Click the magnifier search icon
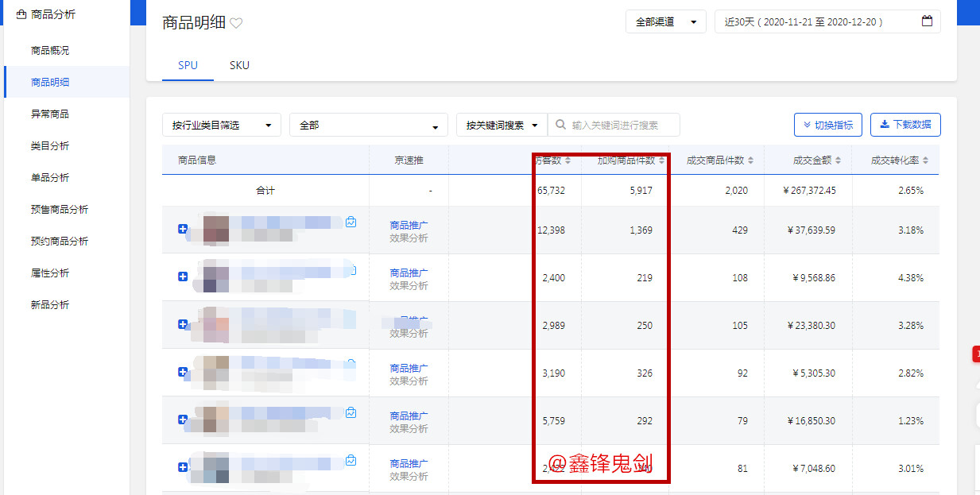 pyautogui.click(x=561, y=125)
